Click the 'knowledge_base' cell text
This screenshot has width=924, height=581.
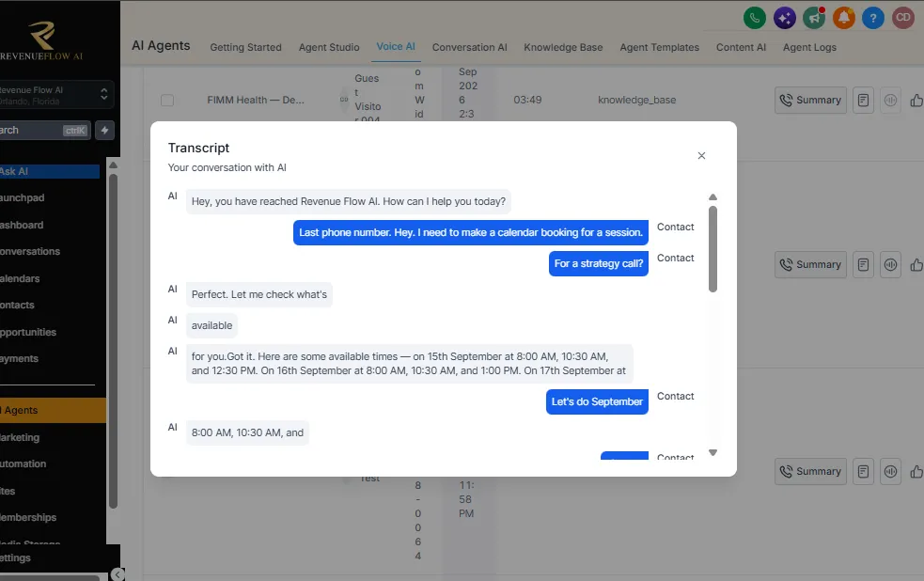pos(636,101)
